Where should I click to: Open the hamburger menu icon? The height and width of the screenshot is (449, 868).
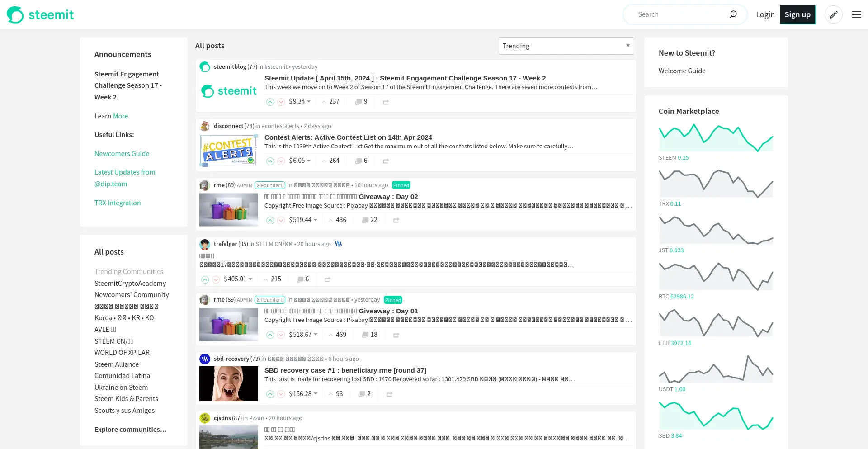tap(857, 14)
